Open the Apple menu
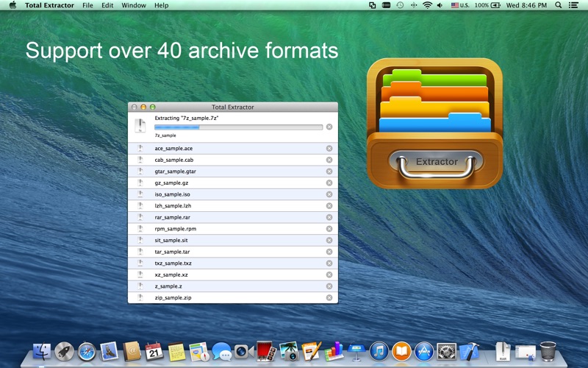This screenshot has width=588, height=368. click(12, 5)
